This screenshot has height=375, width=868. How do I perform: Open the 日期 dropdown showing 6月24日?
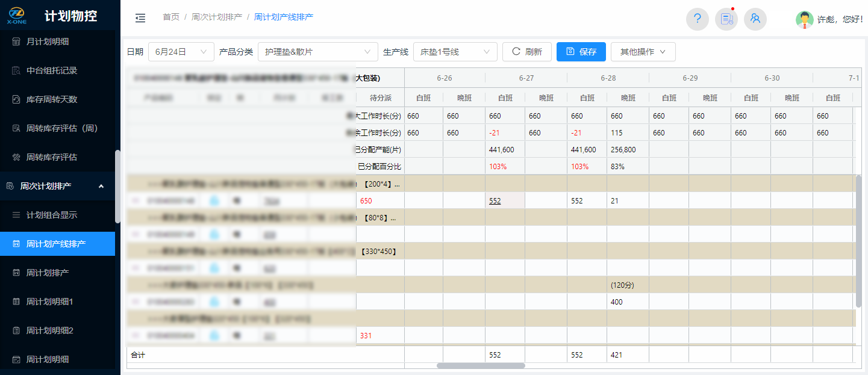tap(181, 52)
